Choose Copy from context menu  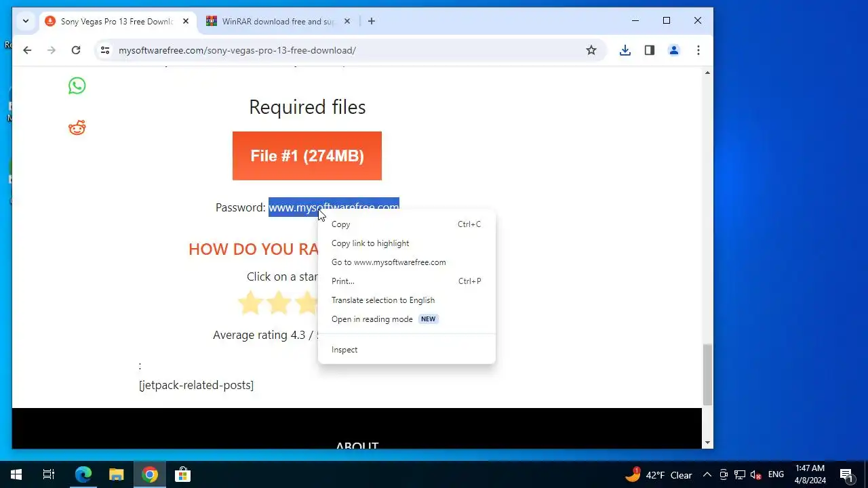point(407,224)
